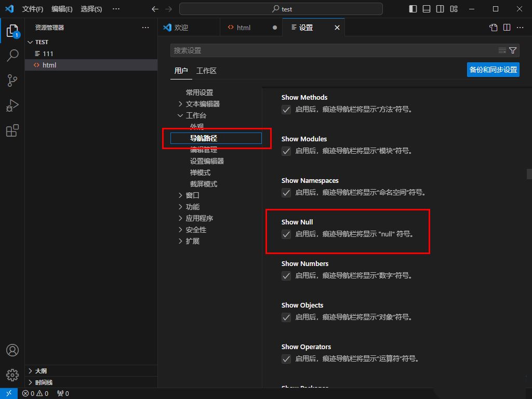The height and width of the screenshot is (399, 532).
Task: Expand the 窗口 settings category
Action: [x=180, y=195]
